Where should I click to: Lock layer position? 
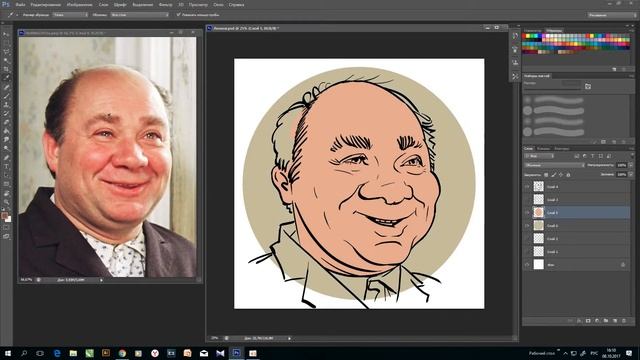click(x=561, y=175)
